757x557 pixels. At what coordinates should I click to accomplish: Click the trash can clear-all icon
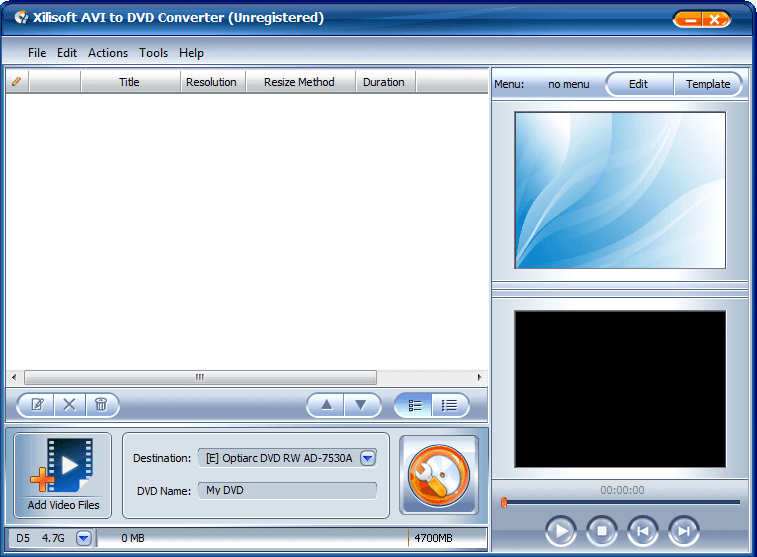tap(101, 404)
